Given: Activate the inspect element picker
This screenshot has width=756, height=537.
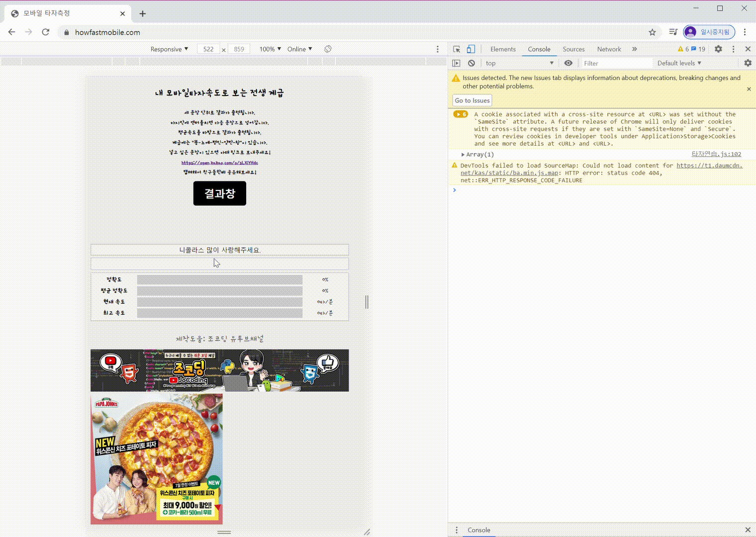Looking at the screenshot, I should (x=457, y=49).
